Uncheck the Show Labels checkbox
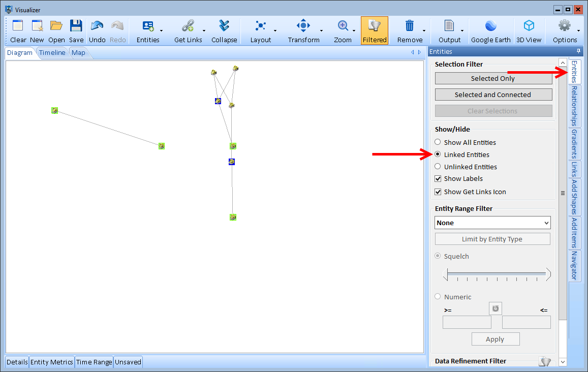 point(438,179)
